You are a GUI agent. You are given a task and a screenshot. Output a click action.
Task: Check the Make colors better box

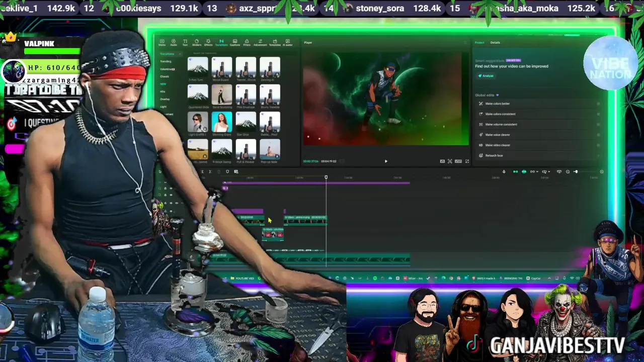[x=598, y=104]
